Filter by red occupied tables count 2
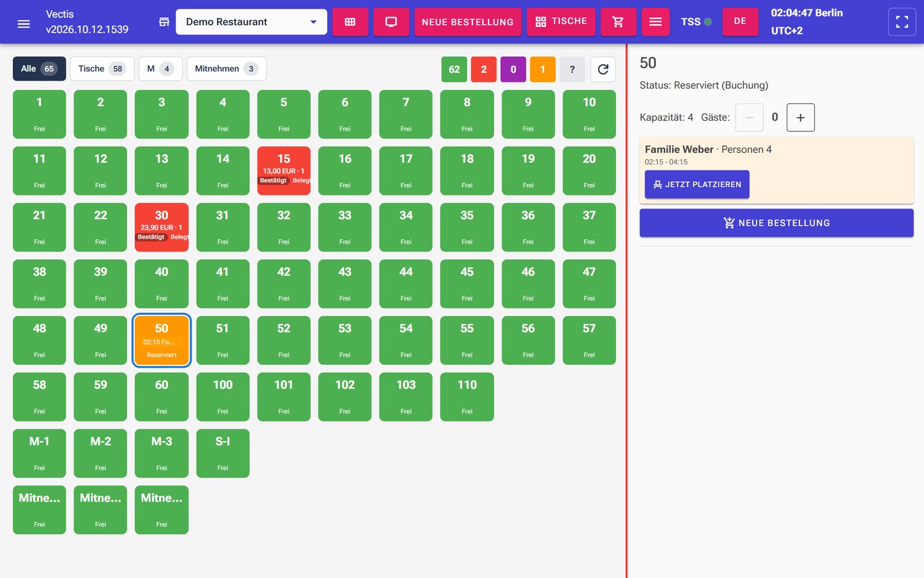 484,69
